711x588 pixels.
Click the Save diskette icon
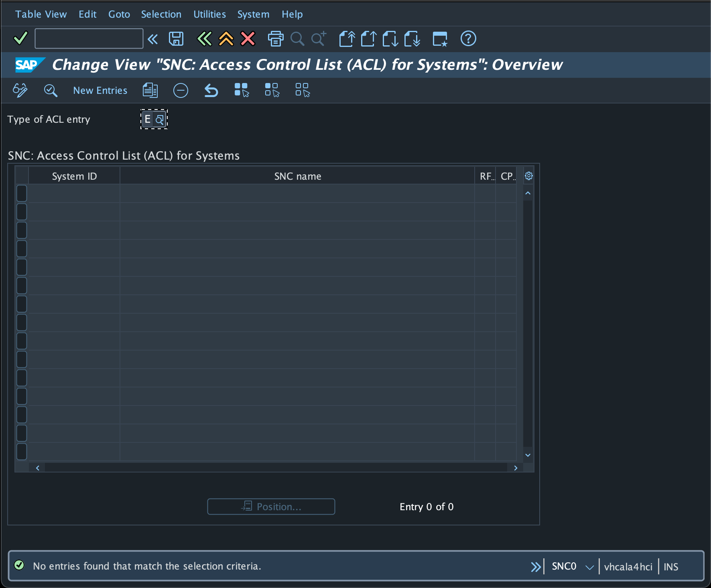(x=176, y=39)
